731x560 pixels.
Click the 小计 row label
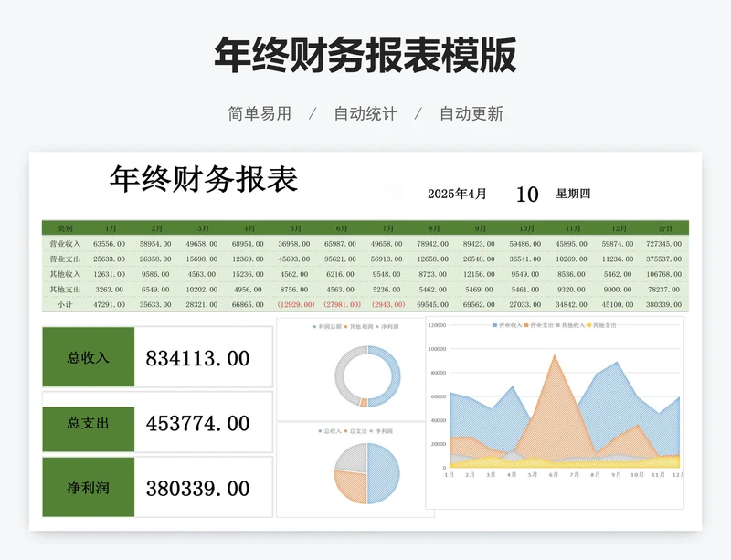tap(65, 304)
